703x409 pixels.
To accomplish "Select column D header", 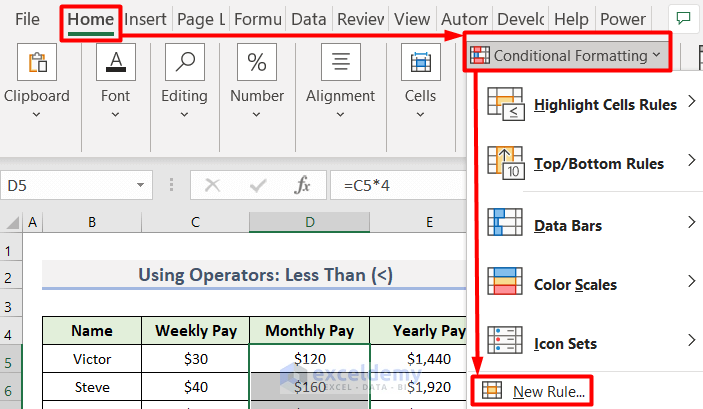I will (x=309, y=222).
